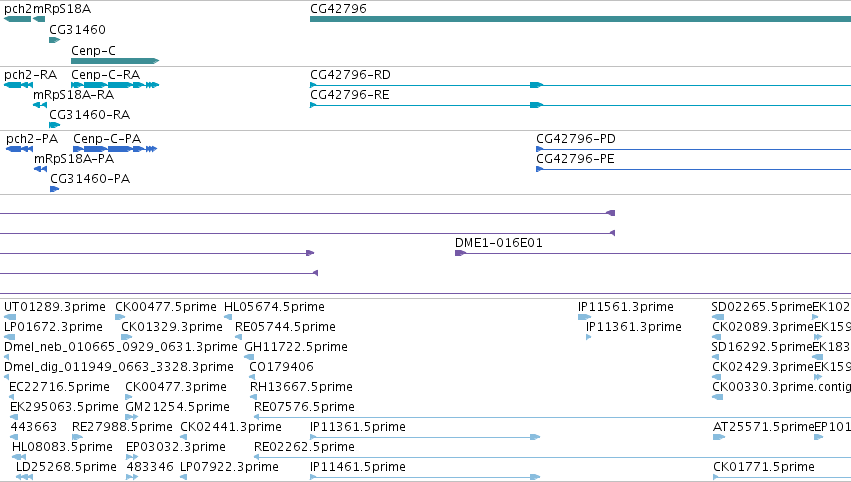Select the IP11361.5prime EST feature
Screen dimensions: 851x482
point(425,437)
